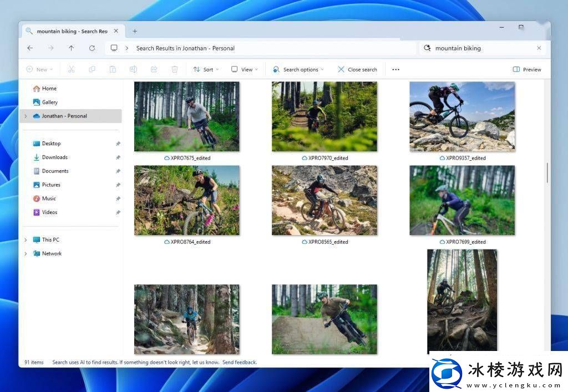Image resolution: width=568 pixels, height=392 pixels.
Task: Open Search options menu
Action: tap(298, 69)
